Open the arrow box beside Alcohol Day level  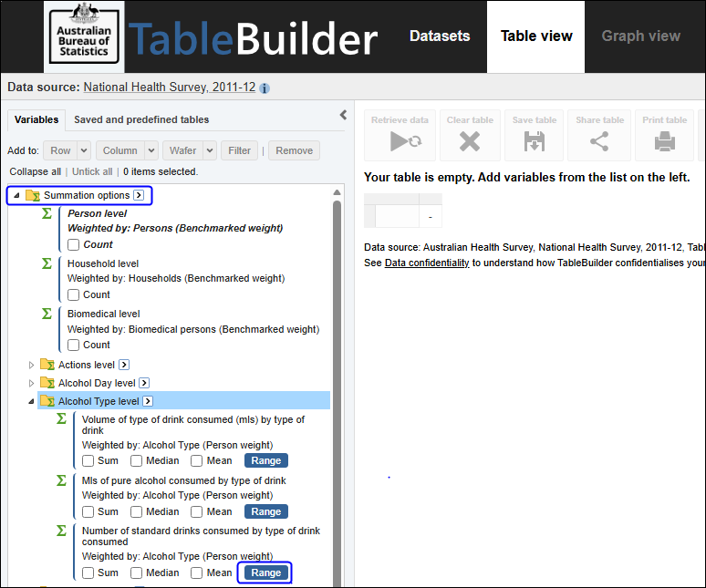pyautogui.click(x=144, y=383)
